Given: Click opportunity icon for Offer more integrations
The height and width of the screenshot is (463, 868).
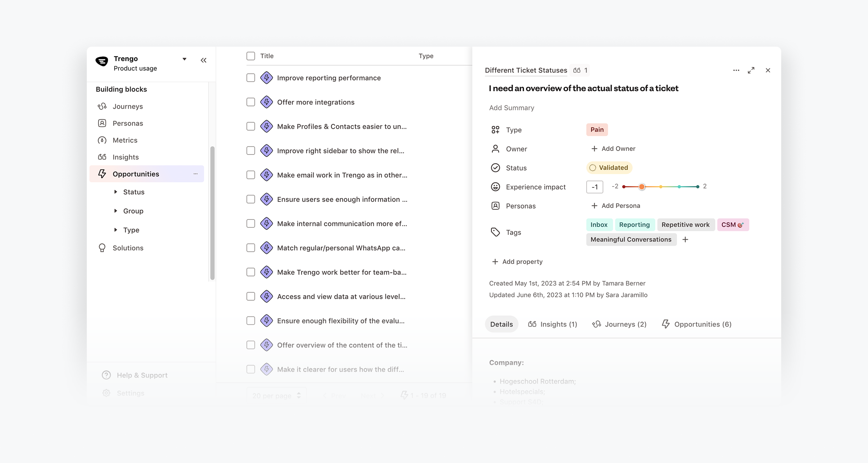Looking at the screenshot, I should (267, 102).
